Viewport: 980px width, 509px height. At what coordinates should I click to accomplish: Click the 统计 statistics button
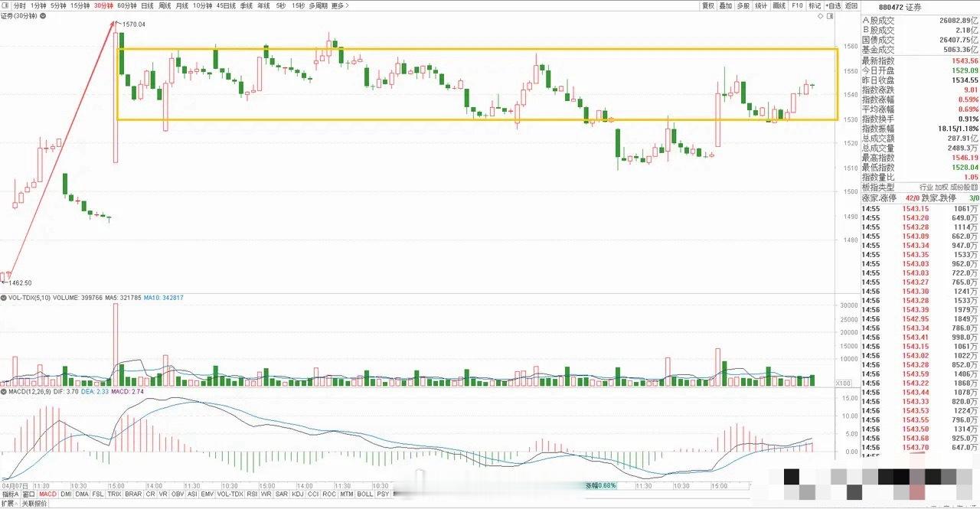pyautogui.click(x=761, y=5)
